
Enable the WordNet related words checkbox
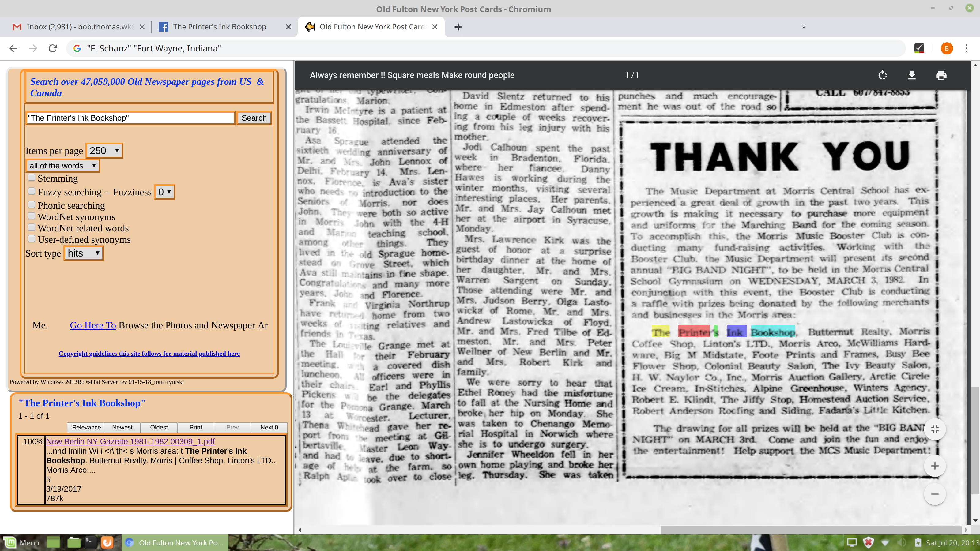tap(32, 227)
